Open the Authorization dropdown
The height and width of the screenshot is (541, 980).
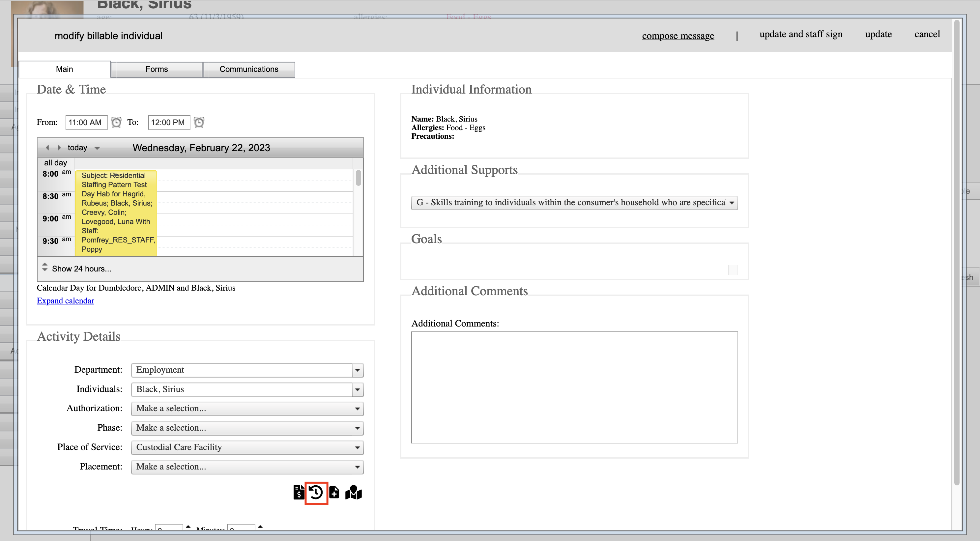(247, 409)
